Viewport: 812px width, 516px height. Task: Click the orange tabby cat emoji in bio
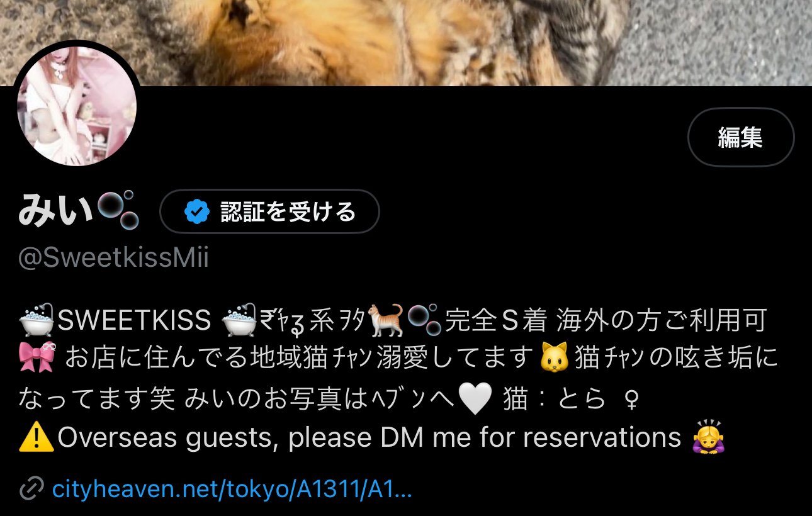point(385,320)
